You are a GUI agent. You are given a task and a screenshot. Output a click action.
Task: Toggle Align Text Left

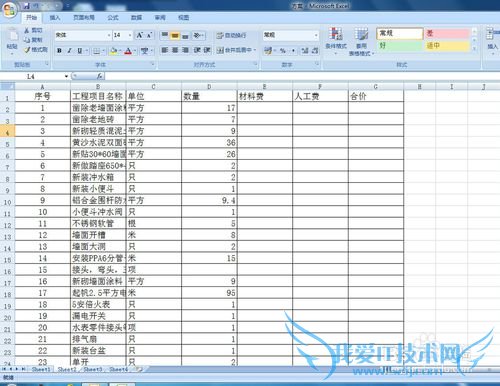[164, 50]
